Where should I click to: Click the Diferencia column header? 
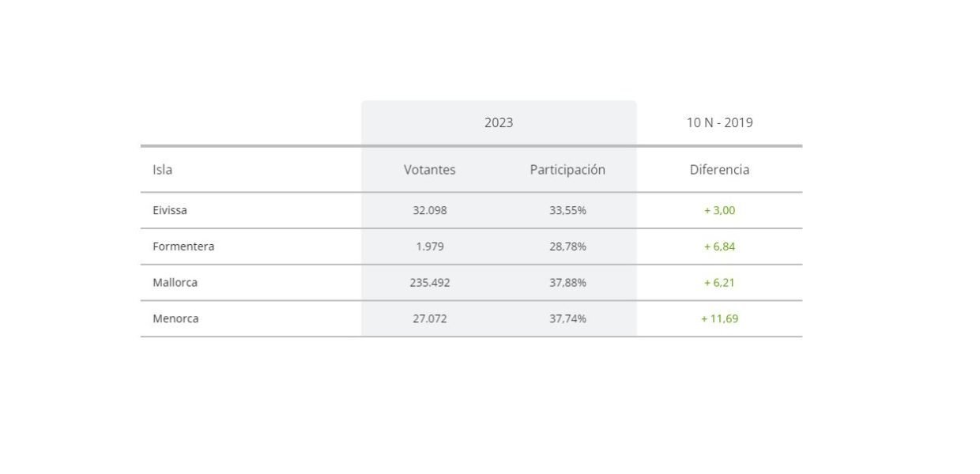click(x=719, y=169)
